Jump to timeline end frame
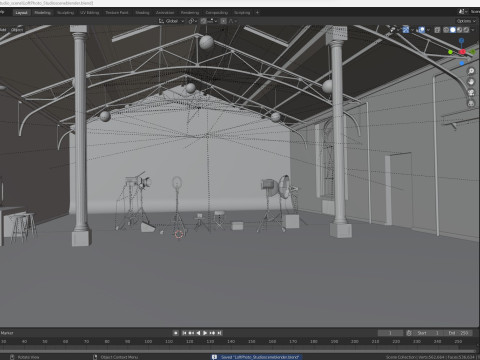Image resolution: width=480 pixels, height=360 pixels. click(219, 333)
